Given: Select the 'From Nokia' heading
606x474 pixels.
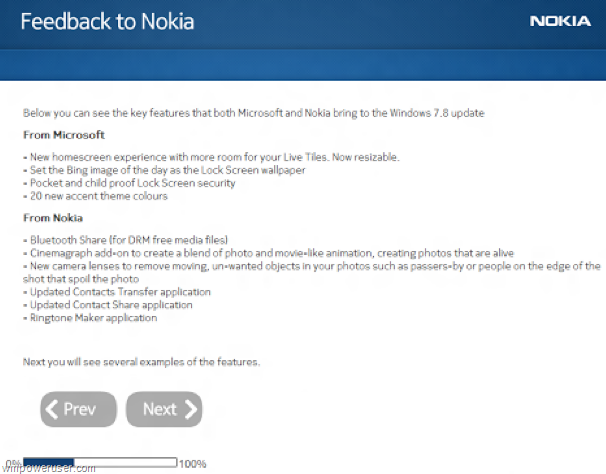Looking at the screenshot, I should 53,217.
